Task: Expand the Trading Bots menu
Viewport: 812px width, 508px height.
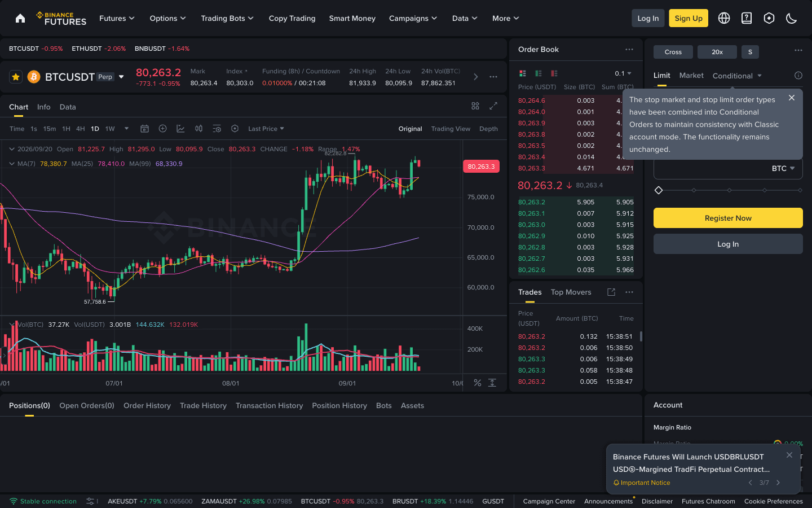Action: pos(227,18)
